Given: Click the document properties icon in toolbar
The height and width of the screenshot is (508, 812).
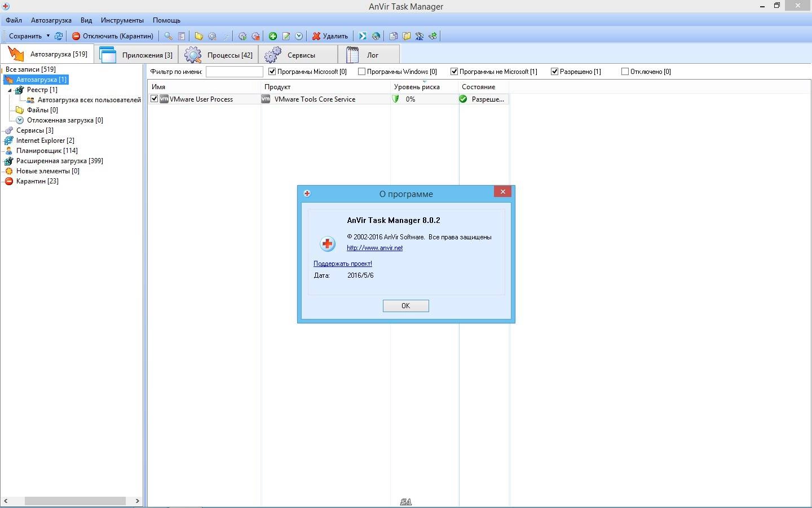Looking at the screenshot, I should click(182, 36).
